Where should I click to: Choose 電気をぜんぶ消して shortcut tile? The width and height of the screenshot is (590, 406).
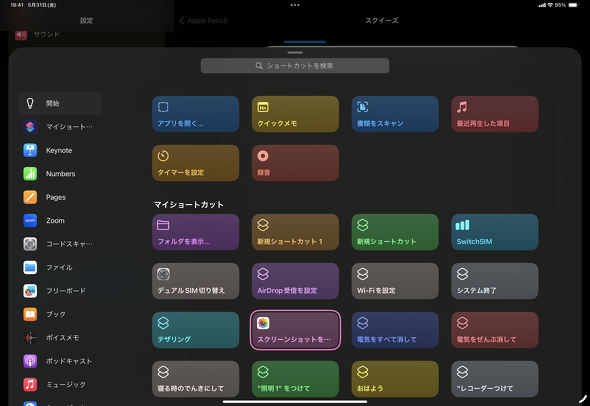pyautogui.click(x=494, y=330)
